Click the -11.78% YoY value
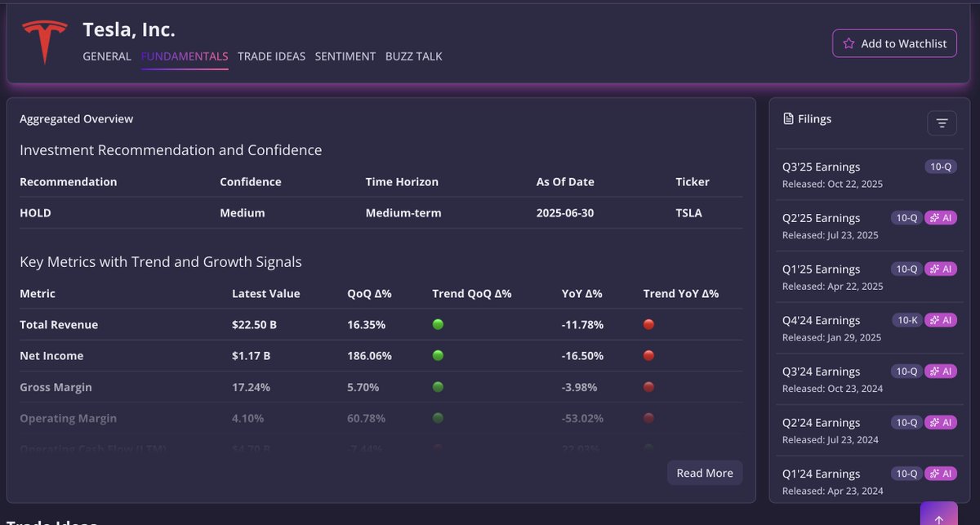 (x=582, y=324)
